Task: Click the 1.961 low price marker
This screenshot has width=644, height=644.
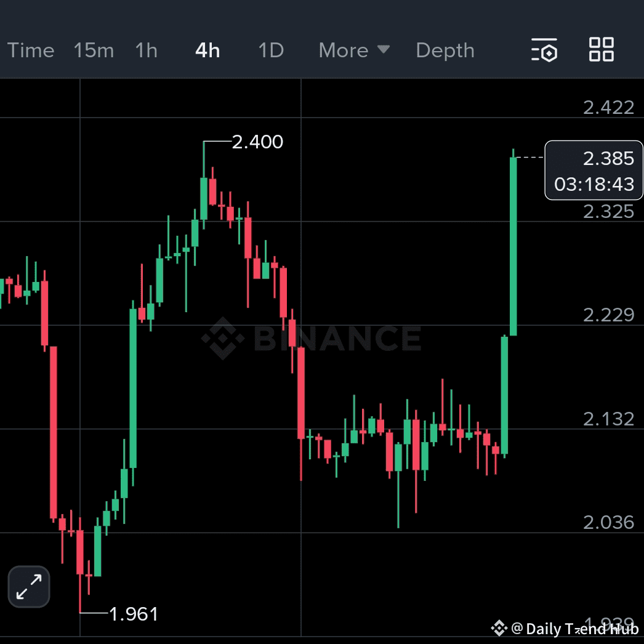Action: click(133, 614)
